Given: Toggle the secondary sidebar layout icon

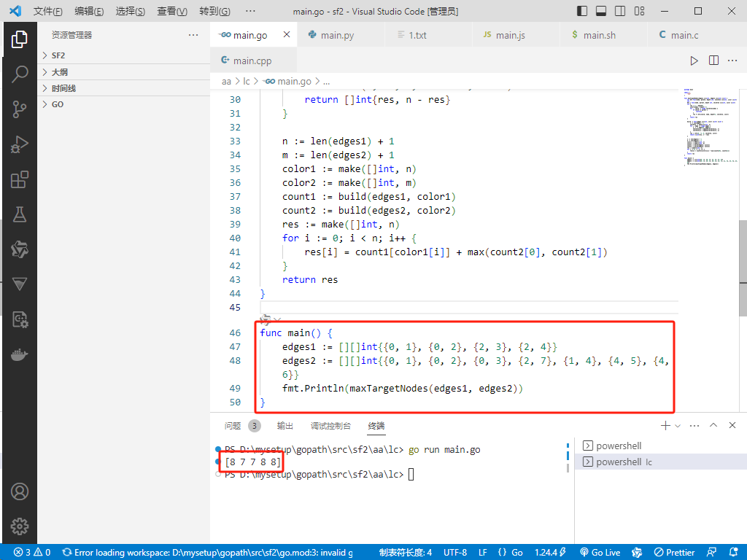Looking at the screenshot, I should 620,11.
